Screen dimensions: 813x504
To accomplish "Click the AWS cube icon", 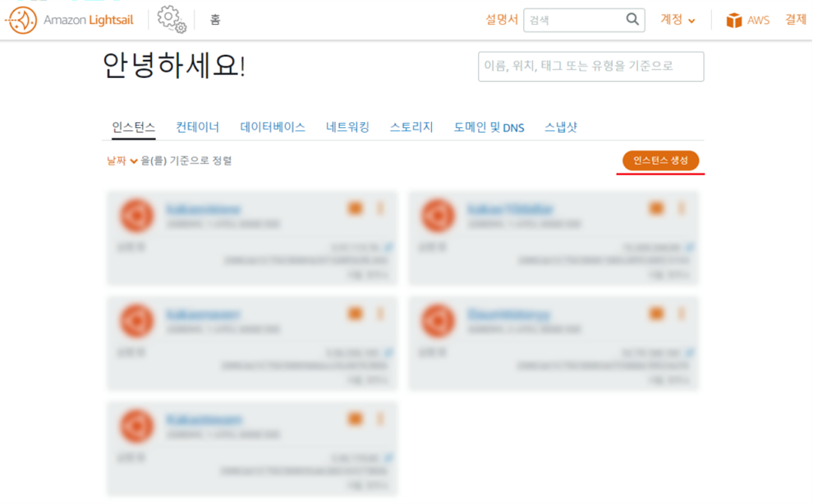I will point(733,21).
